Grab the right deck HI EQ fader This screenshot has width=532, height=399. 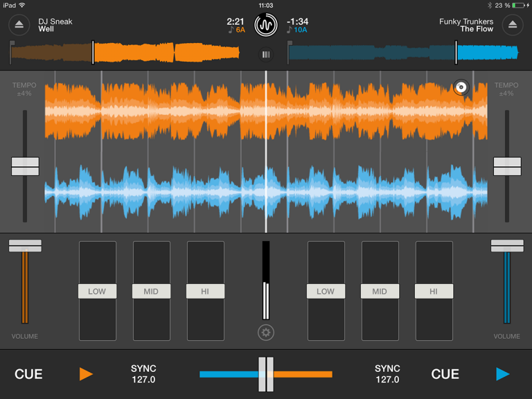(434, 292)
